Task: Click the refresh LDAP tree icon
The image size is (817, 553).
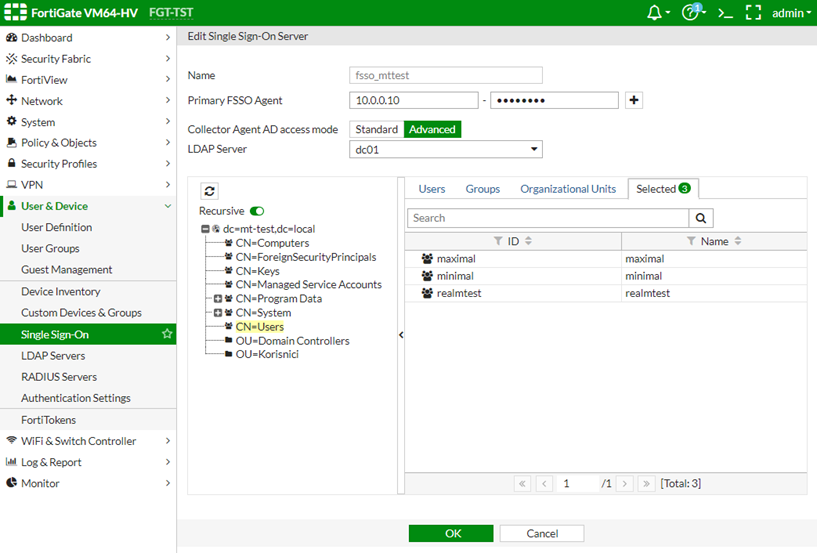Action: (210, 191)
